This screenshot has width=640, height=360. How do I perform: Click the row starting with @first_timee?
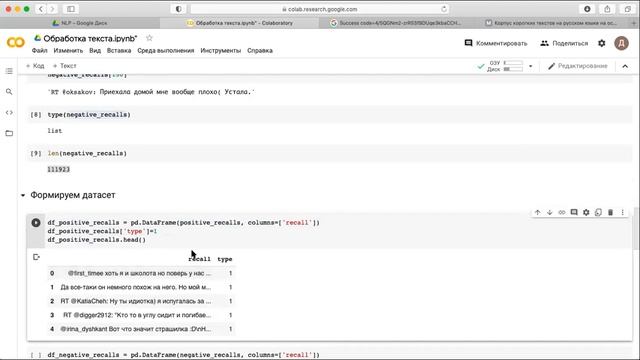141,273
